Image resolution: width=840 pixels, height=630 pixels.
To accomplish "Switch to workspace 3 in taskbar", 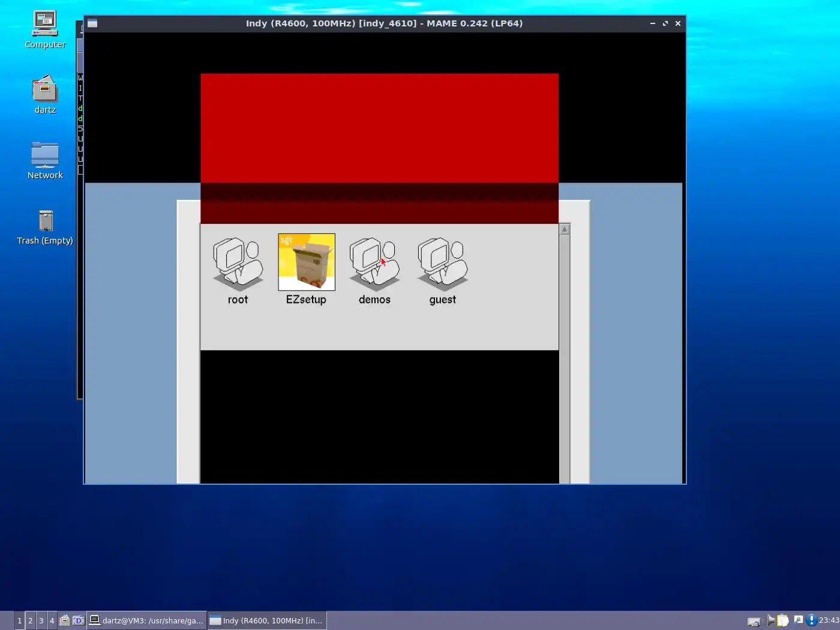I will [41, 620].
